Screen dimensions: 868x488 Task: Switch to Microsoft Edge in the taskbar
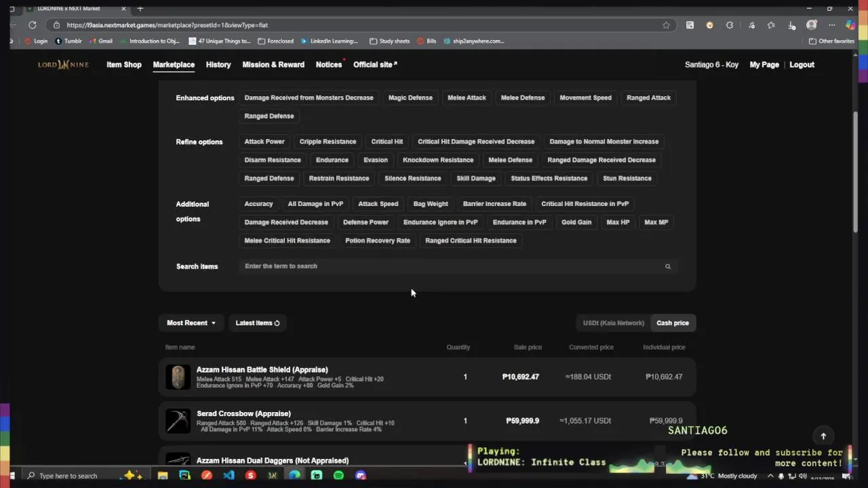coord(294,476)
